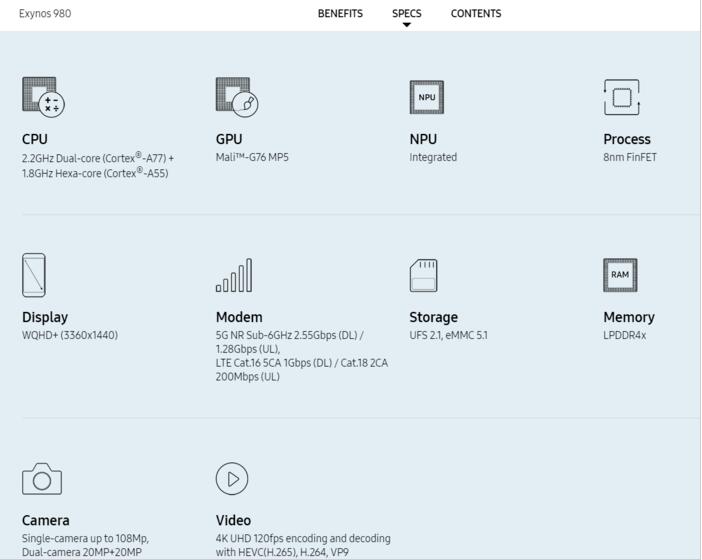Click the Storage SD card icon

click(424, 275)
